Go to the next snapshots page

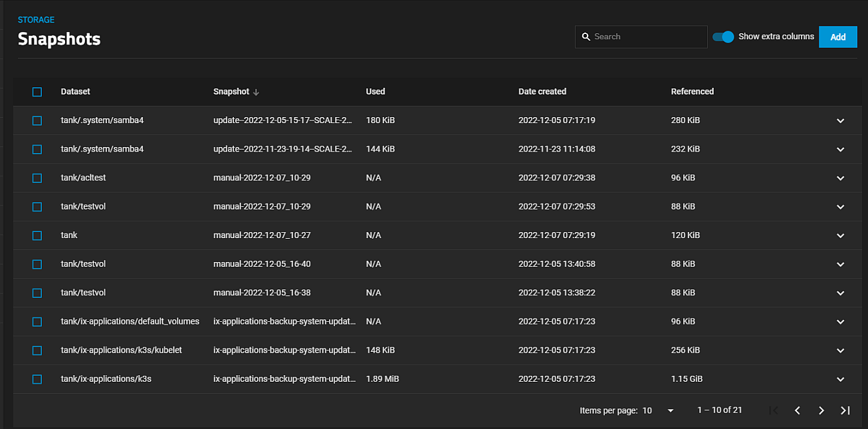[x=821, y=410]
